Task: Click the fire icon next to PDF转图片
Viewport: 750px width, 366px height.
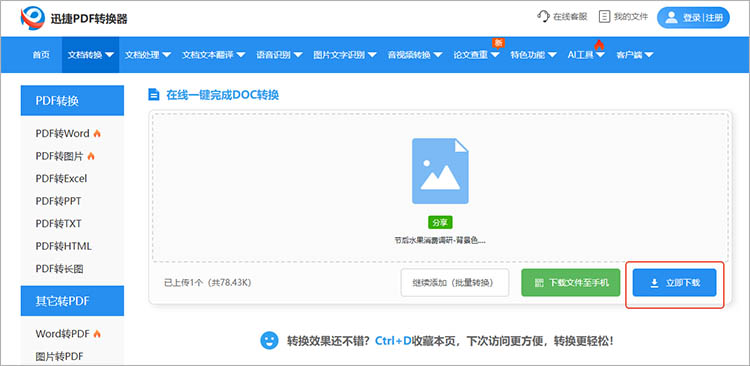Action: (x=91, y=156)
